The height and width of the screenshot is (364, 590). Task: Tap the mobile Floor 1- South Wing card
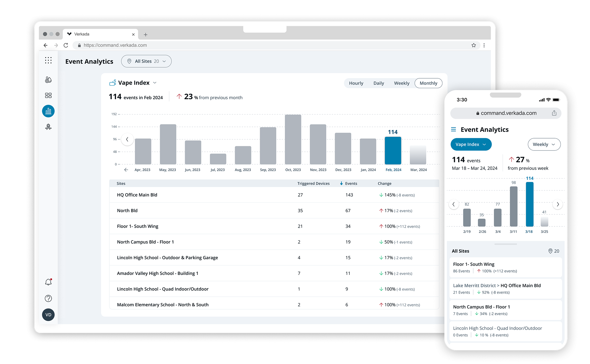(x=506, y=267)
